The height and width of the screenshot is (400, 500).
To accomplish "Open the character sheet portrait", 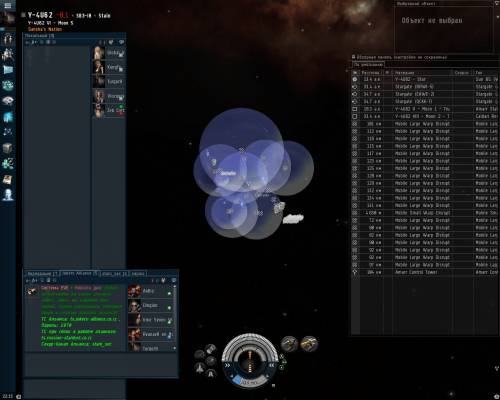I will pos(7,19).
